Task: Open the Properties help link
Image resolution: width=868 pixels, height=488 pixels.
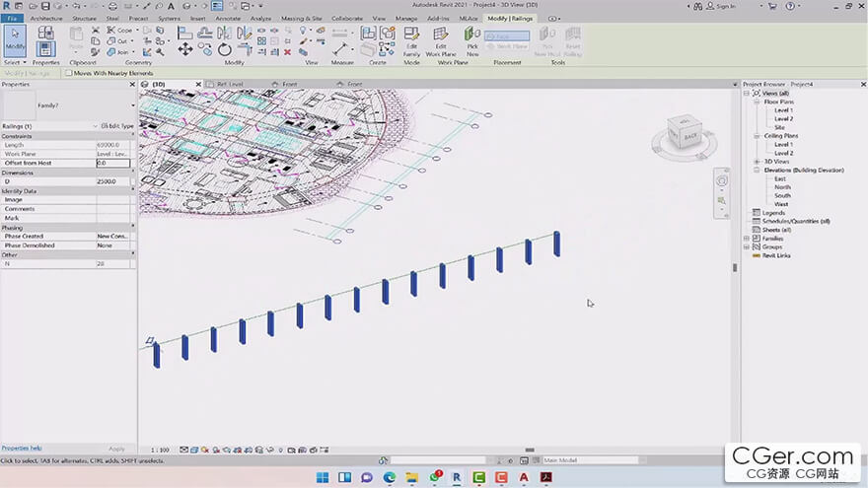Action: [x=22, y=448]
